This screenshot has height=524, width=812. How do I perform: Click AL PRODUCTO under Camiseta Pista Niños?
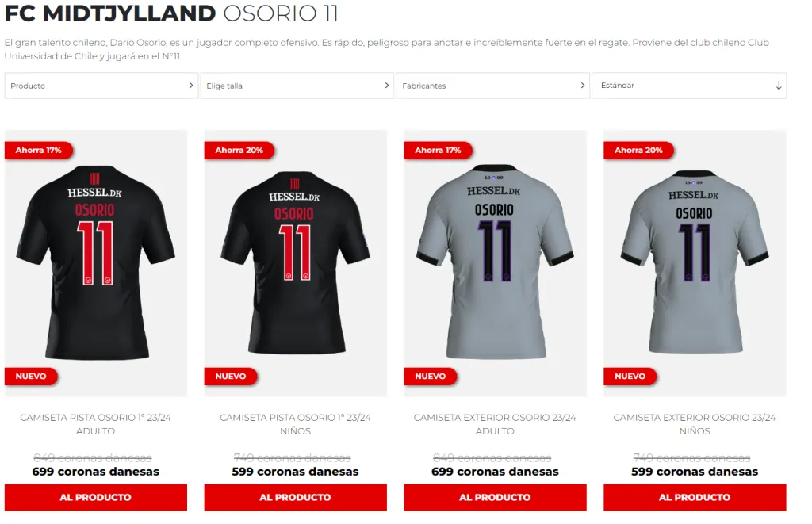click(x=295, y=497)
